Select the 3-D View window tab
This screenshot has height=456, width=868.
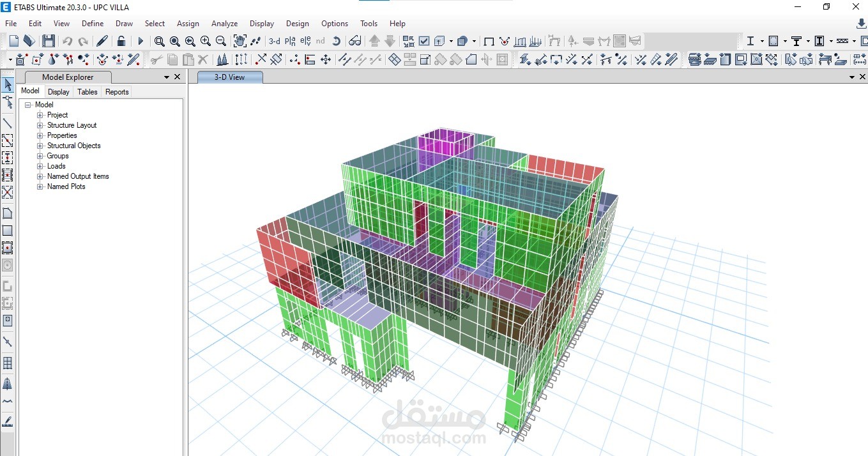(x=229, y=77)
